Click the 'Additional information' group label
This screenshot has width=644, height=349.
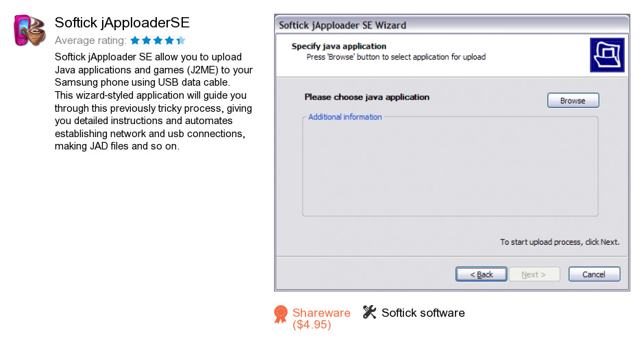345,117
